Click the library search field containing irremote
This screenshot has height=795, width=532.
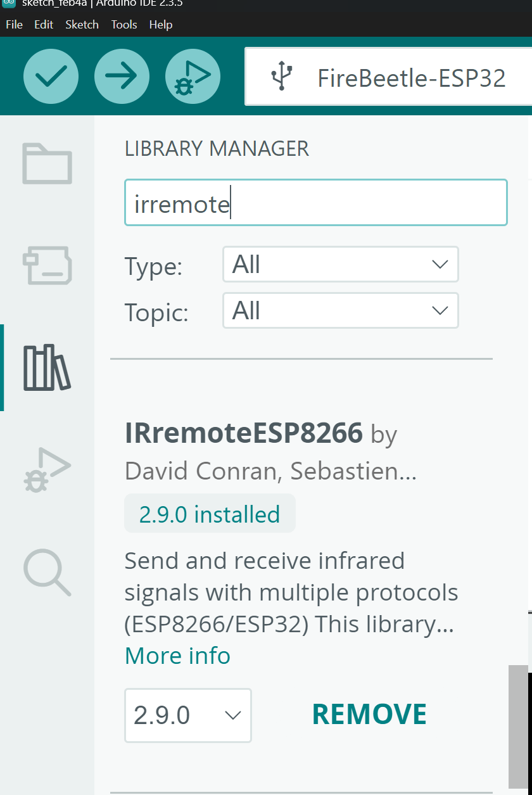[315, 203]
